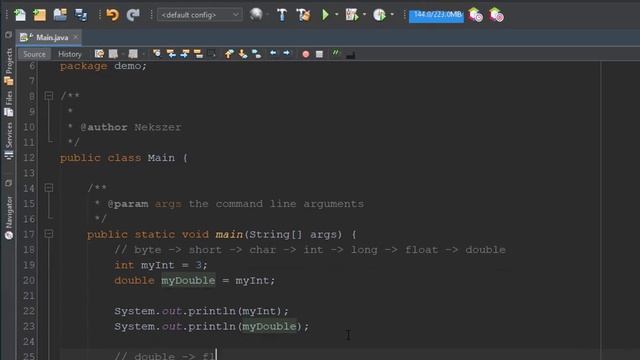Click line number 24 in the gutter
Image resolution: width=640 pixels, height=360 pixels.
point(29,342)
